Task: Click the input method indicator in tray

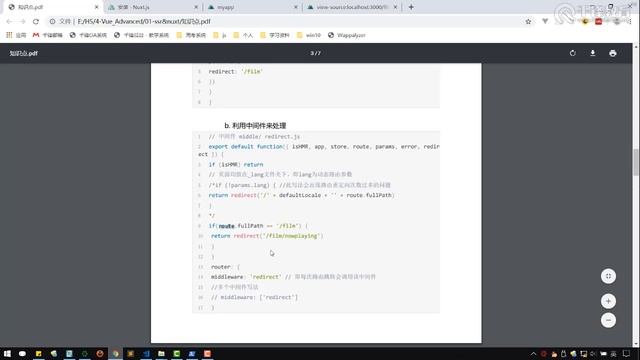Action: (x=613, y=354)
